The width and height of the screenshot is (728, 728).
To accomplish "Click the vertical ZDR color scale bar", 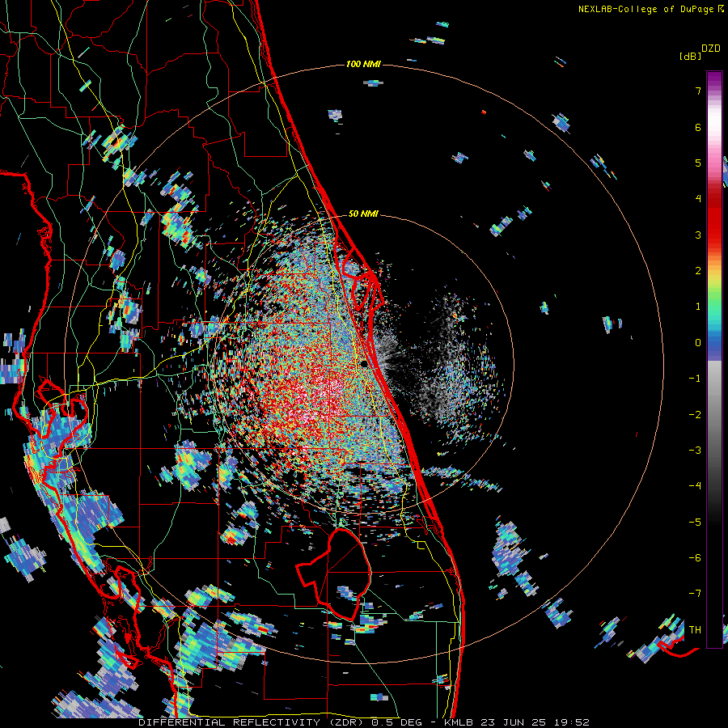I will pos(714,360).
